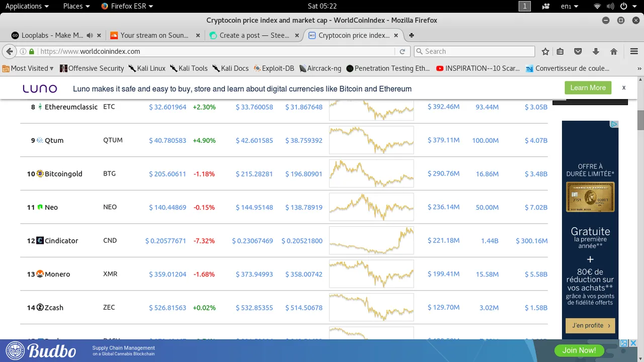Click the Pocket shield icon in toolbar

pos(578,51)
